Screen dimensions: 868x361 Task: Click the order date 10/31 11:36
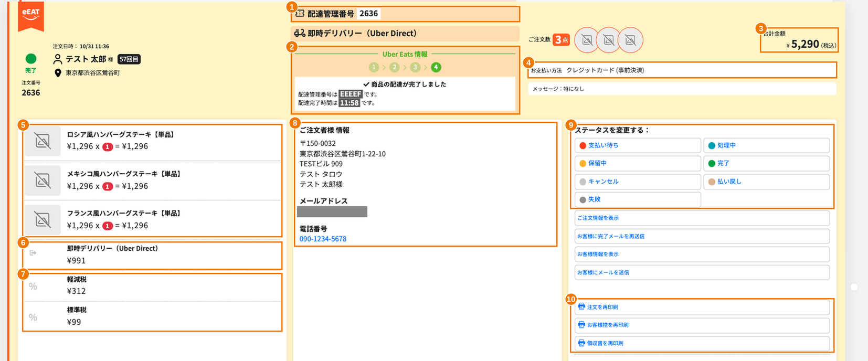94,46
